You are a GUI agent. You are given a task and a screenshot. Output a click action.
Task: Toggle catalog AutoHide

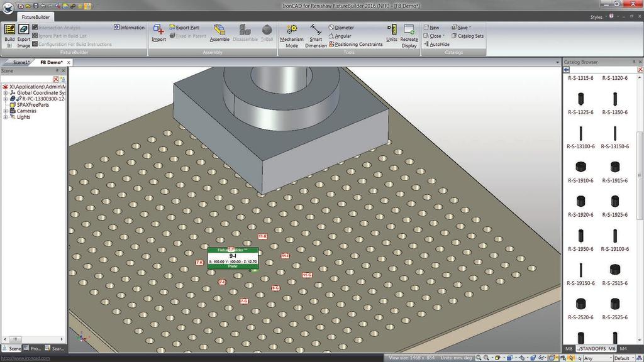point(436,44)
